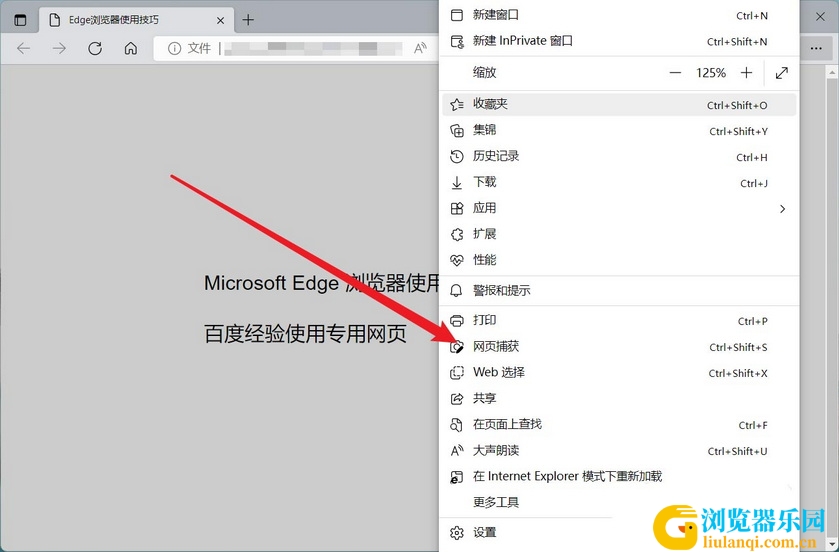Click the three-dot settings and more button

pyautogui.click(x=816, y=49)
